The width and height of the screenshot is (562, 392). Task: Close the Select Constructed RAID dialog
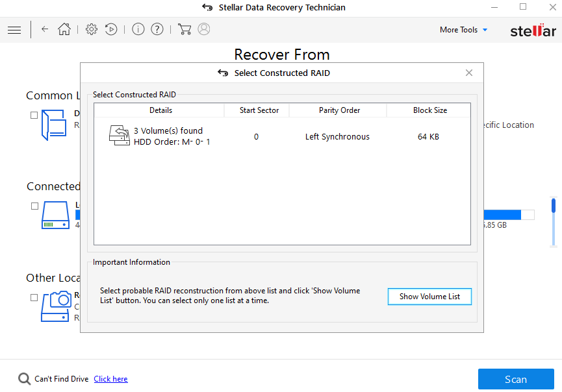(469, 73)
